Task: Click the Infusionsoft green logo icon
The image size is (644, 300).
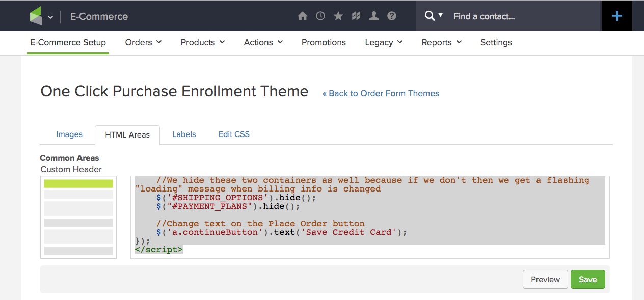Action: (36, 16)
